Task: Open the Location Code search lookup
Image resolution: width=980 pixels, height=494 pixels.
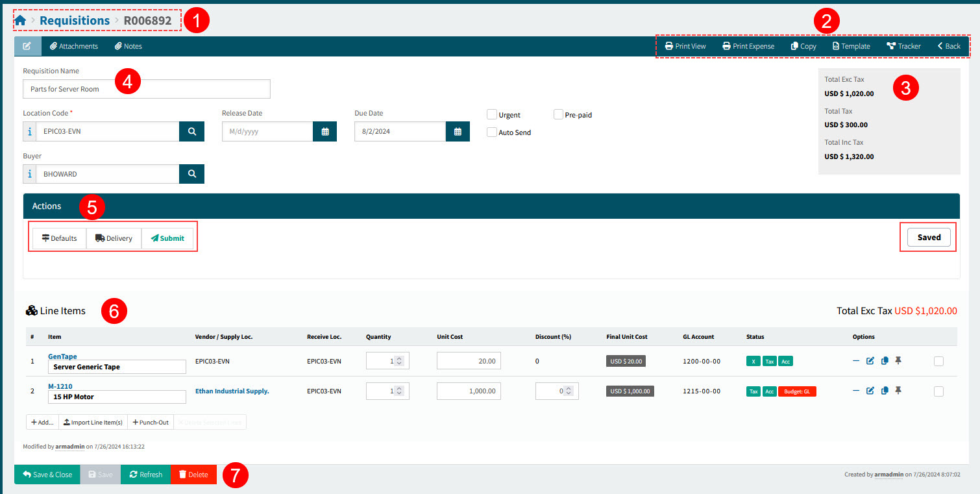Action: click(191, 131)
